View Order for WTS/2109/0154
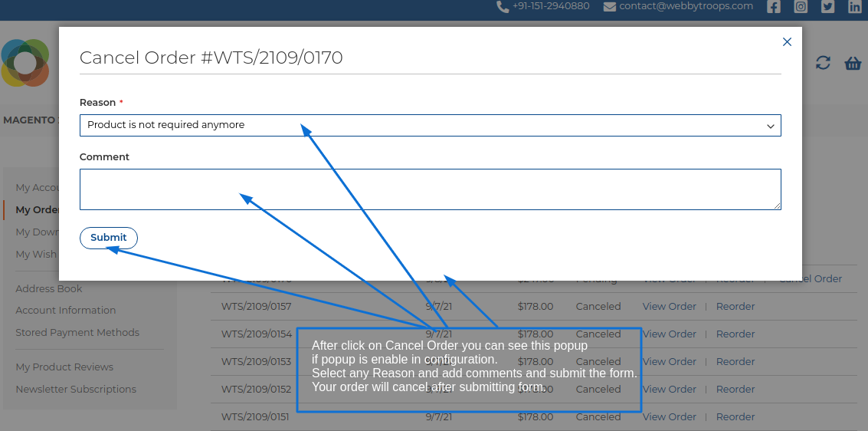The height and width of the screenshot is (431, 868). pos(670,334)
